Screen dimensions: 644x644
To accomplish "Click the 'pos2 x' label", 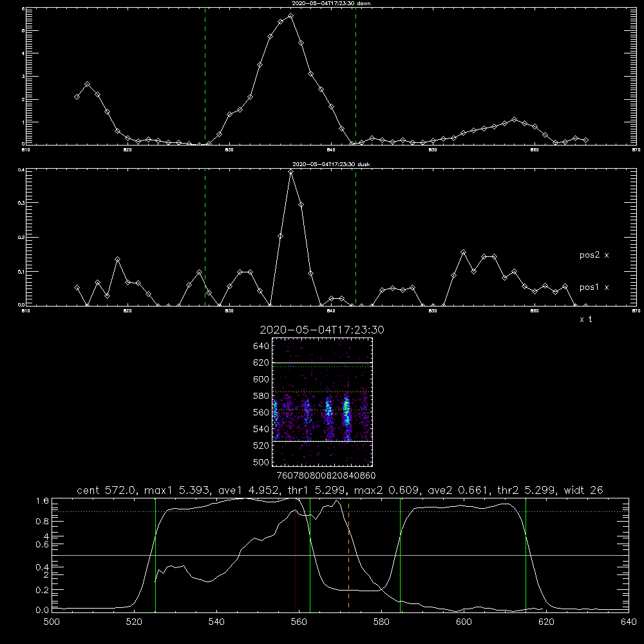I will (x=594, y=255).
